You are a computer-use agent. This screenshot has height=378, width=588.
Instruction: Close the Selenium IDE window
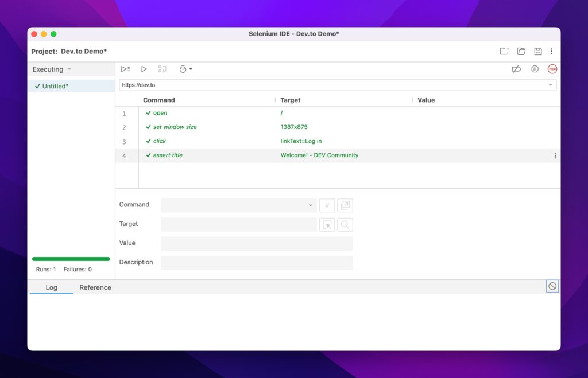point(34,34)
